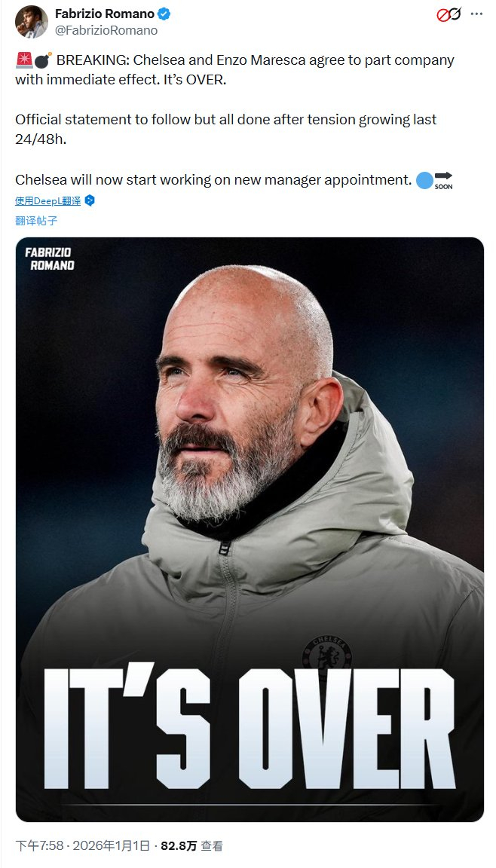Image resolution: width=496 pixels, height=868 pixels.
Task: Click the SOON arrow emoji
Action: pos(443,181)
